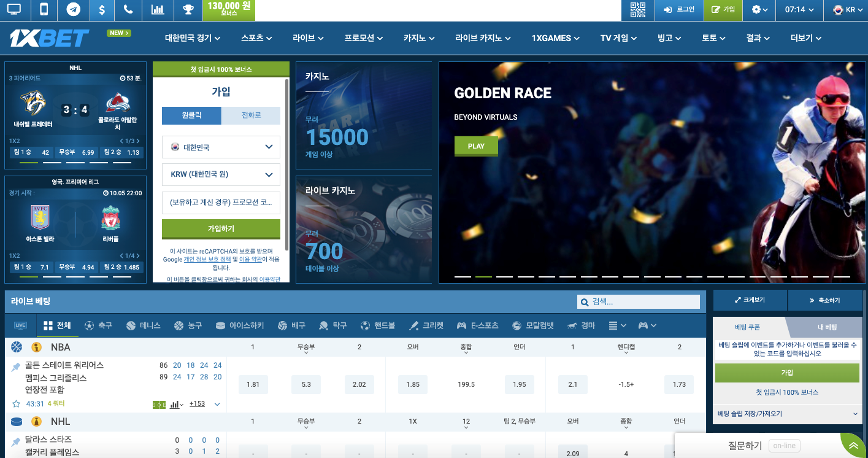
Task: Open the desktop app icon in top bar
Action: [x=14, y=10]
